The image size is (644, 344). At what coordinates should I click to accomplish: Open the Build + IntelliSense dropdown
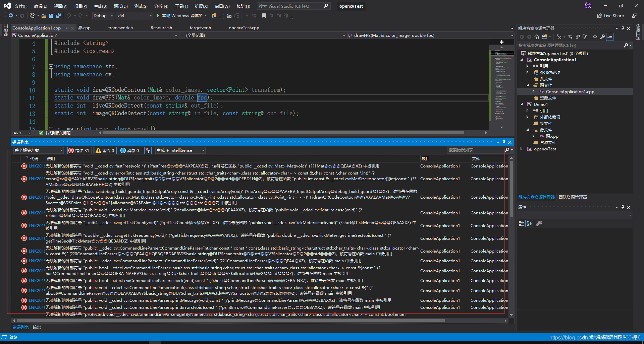[180, 150]
